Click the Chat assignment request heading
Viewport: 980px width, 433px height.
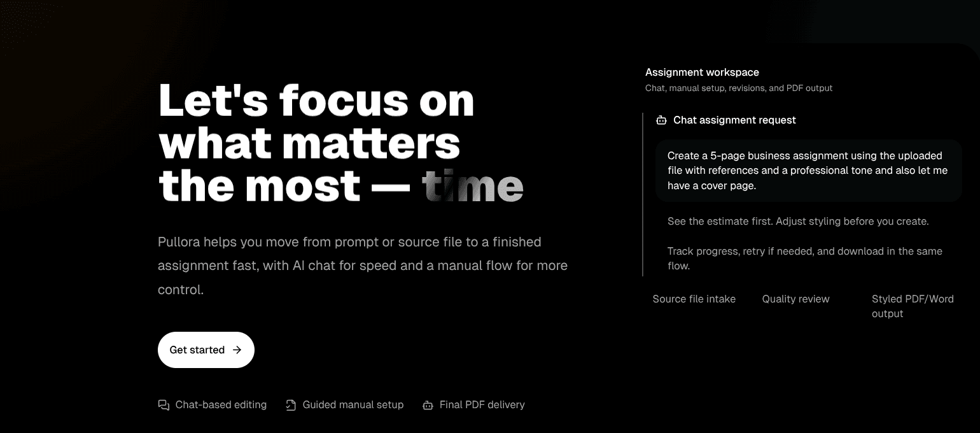pos(734,120)
